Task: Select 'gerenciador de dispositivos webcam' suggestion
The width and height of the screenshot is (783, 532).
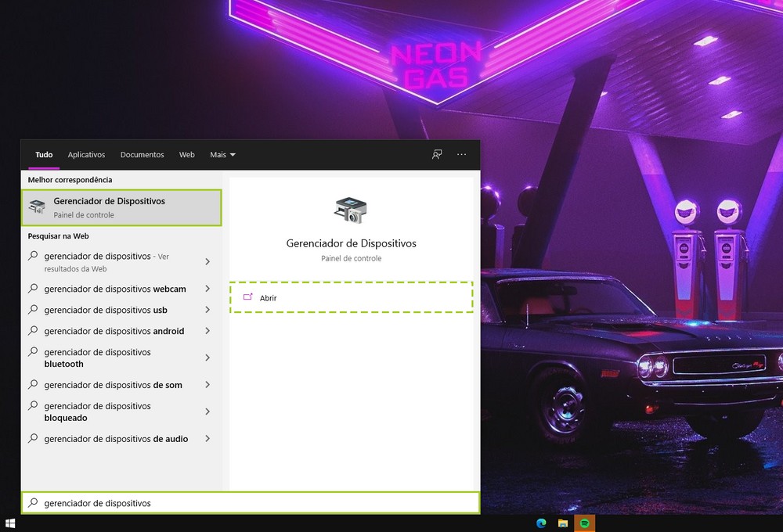Action: click(121, 289)
